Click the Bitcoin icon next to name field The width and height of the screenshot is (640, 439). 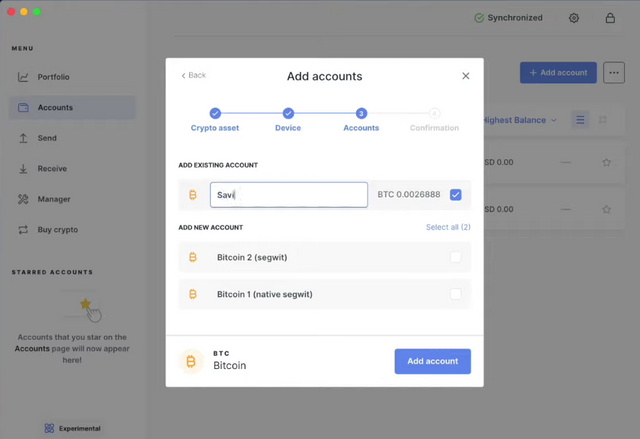pyautogui.click(x=193, y=195)
